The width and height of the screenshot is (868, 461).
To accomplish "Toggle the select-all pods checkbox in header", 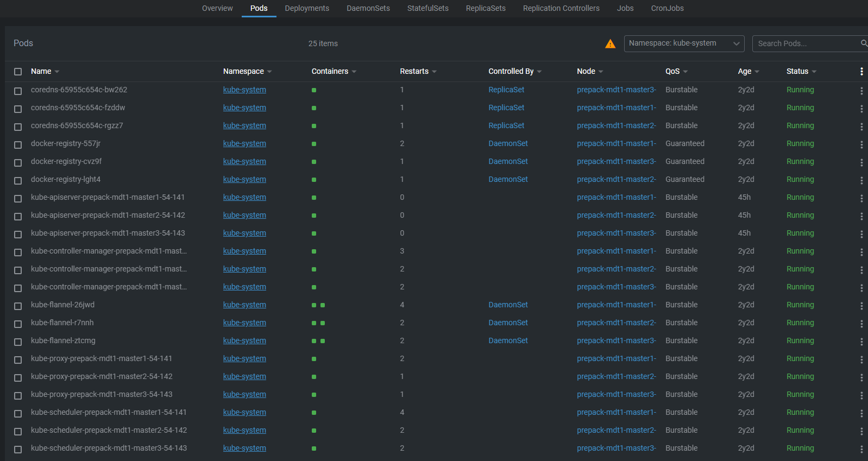I will [18, 72].
